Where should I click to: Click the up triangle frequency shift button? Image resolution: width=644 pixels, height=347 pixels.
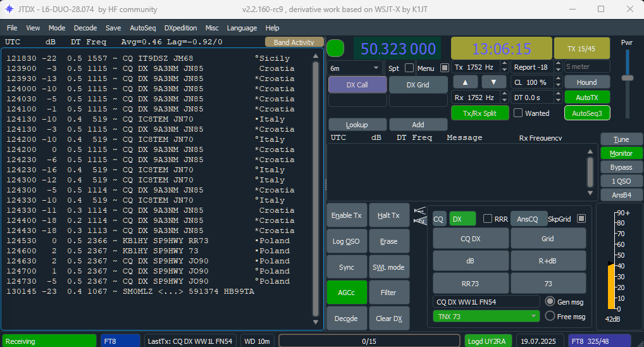click(x=465, y=82)
